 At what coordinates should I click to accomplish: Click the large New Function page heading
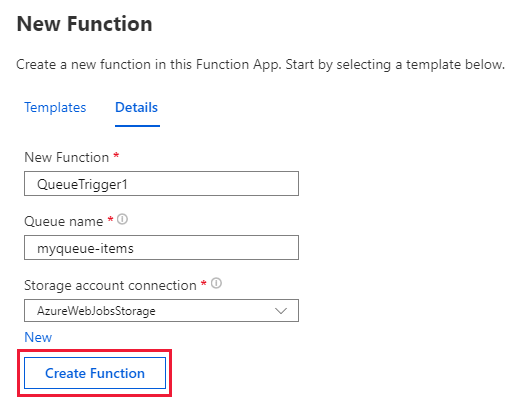click(84, 24)
